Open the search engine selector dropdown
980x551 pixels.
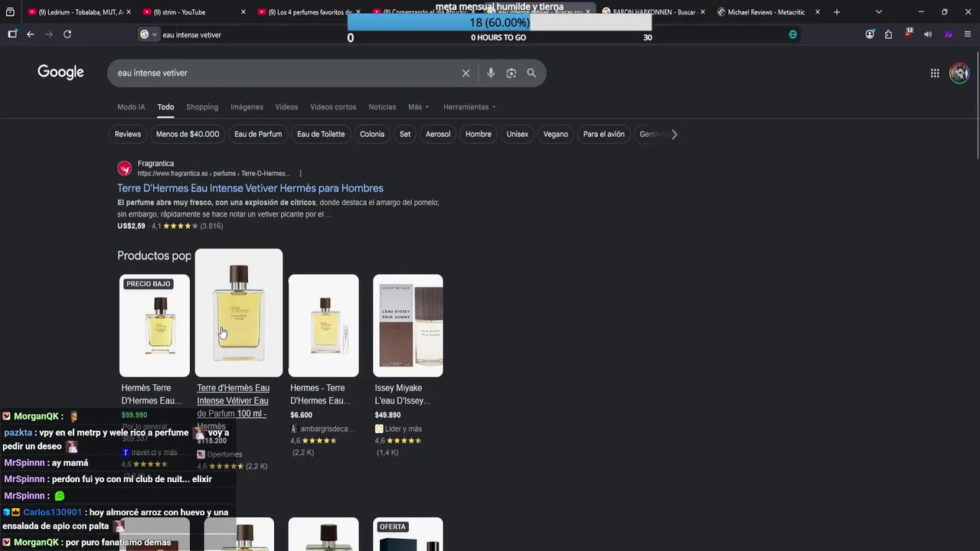tap(148, 34)
